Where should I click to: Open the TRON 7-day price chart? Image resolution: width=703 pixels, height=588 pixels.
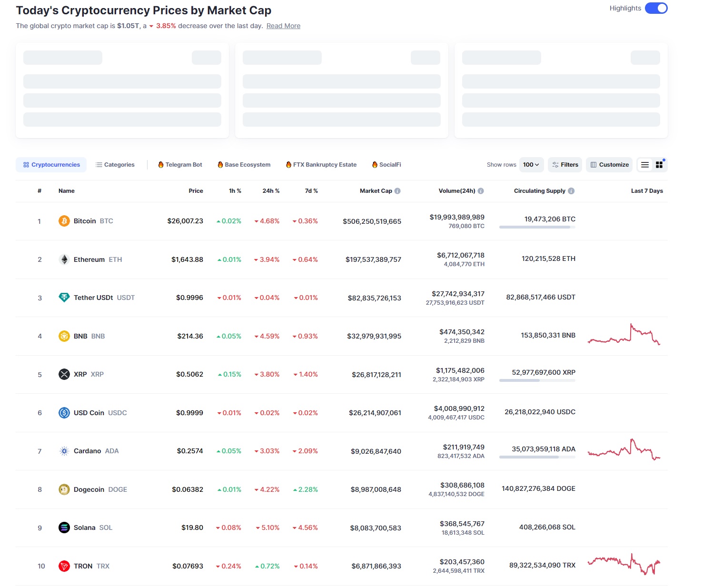tap(624, 564)
